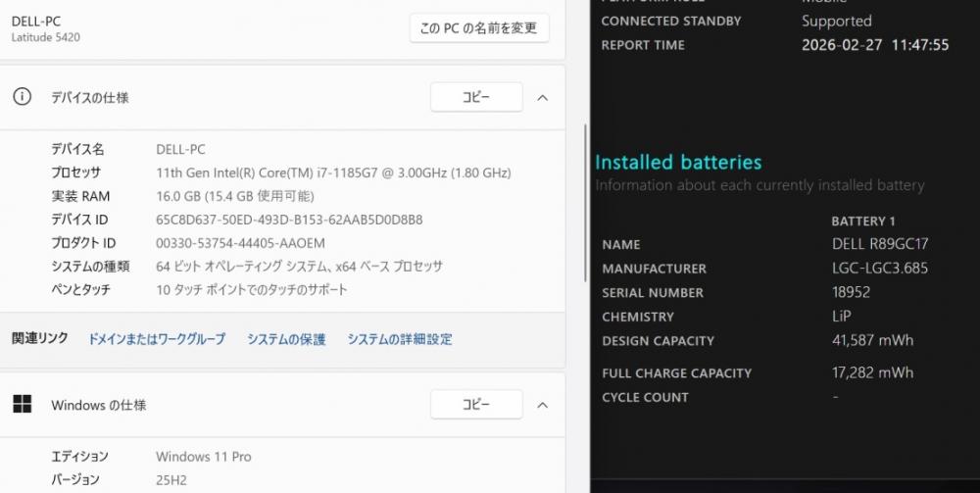Click the design capacity value 41,587 mWh
Image resolution: width=980 pixels, height=493 pixels.
pyautogui.click(x=872, y=340)
